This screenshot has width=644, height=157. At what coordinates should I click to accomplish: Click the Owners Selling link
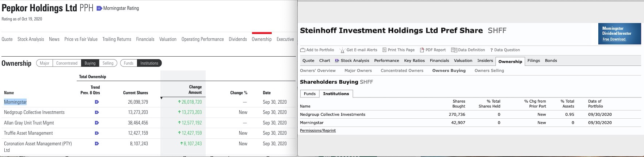(x=489, y=70)
